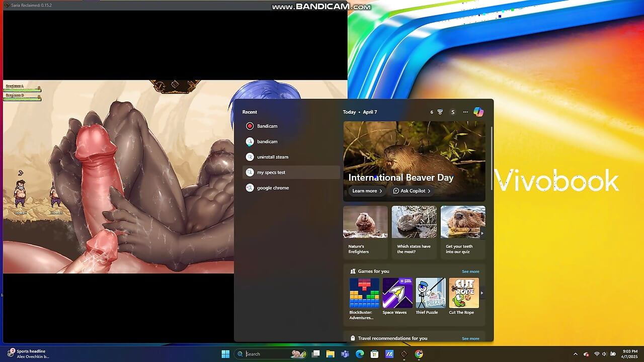Click the 'Recent' heading in the search panel

click(x=250, y=112)
